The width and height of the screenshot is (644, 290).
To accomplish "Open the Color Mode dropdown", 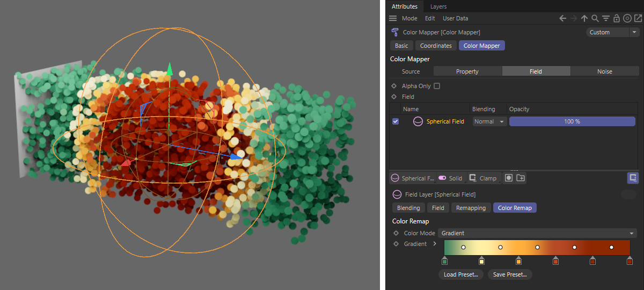I will pyautogui.click(x=537, y=233).
